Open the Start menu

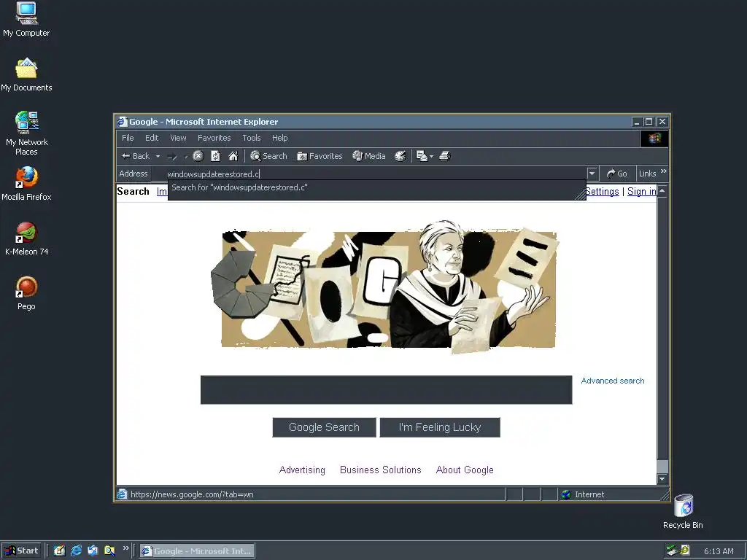(x=22, y=551)
